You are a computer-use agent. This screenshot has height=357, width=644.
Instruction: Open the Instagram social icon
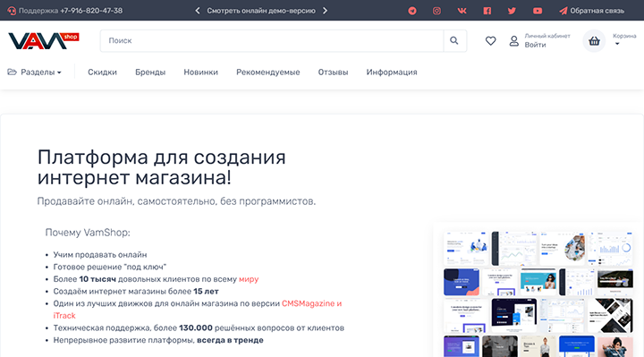click(436, 11)
